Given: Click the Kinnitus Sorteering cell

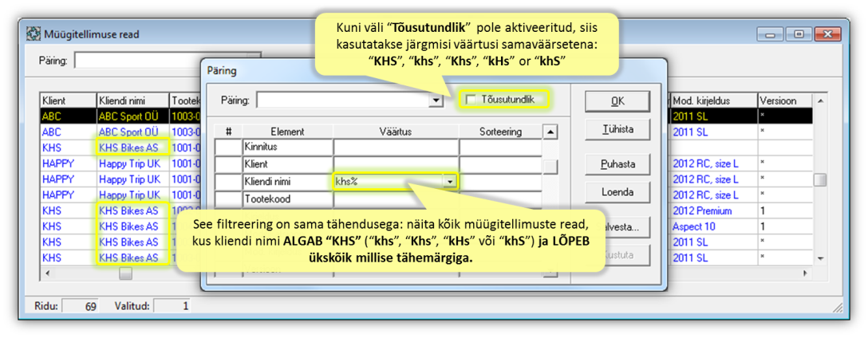Looking at the screenshot, I should pyautogui.click(x=500, y=147).
